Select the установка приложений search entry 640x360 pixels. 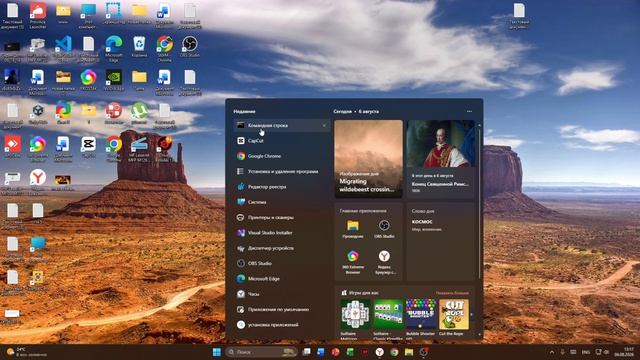click(x=282, y=325)
